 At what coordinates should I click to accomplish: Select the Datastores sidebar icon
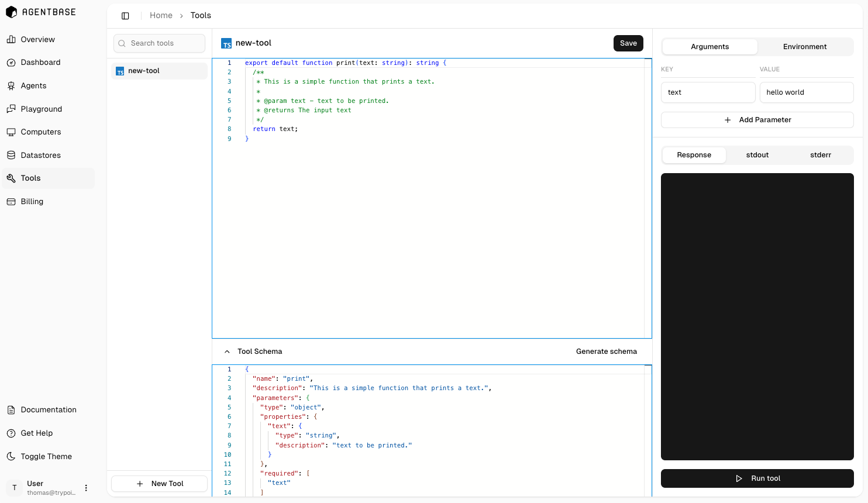pyautogui.click(x=12, y=155)
